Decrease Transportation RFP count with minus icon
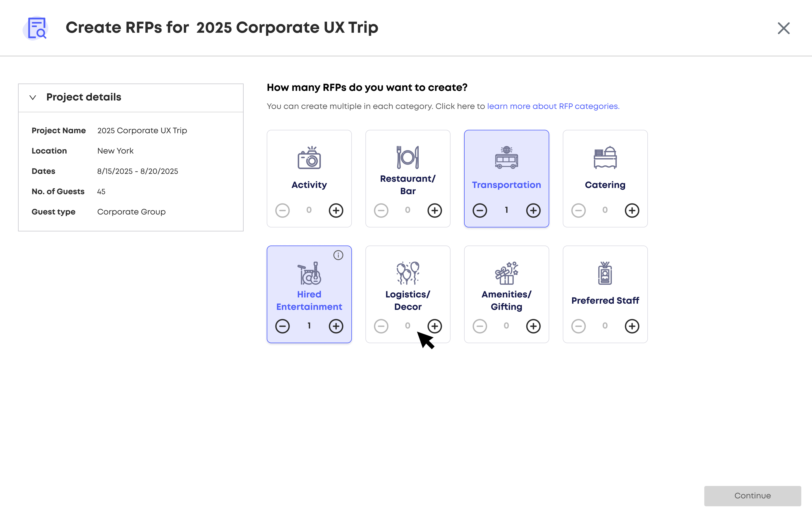Screen dimensions: 812x517 click(480, 210)
